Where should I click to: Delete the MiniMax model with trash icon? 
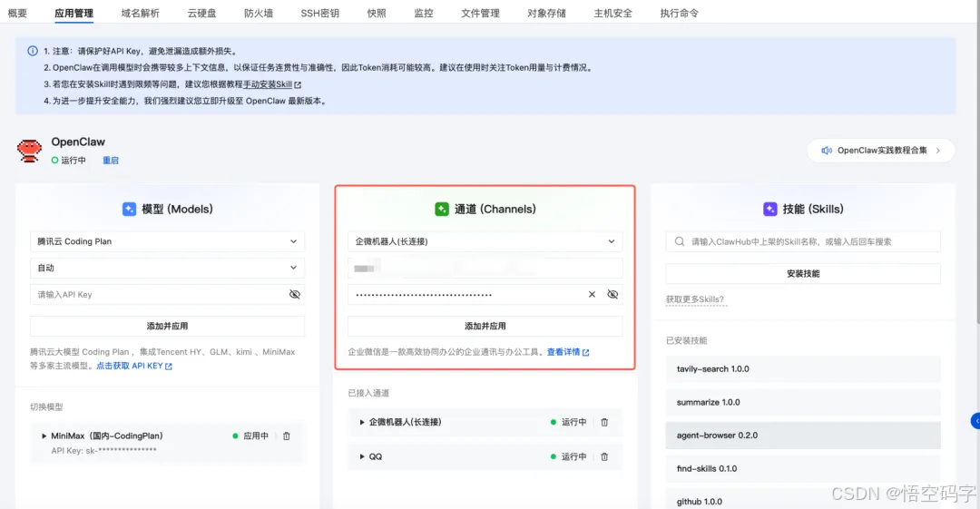point(286,436)
